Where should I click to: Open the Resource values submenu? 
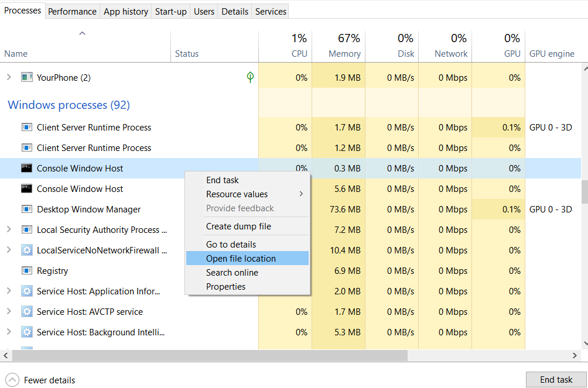(237, 194)
